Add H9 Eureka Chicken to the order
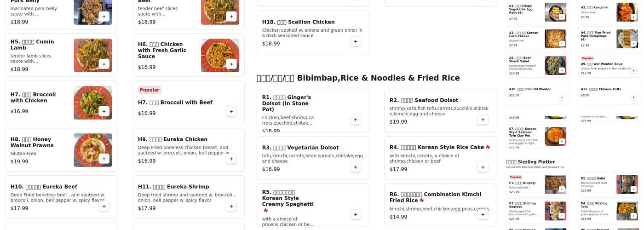644x230 pixels. 231,159
